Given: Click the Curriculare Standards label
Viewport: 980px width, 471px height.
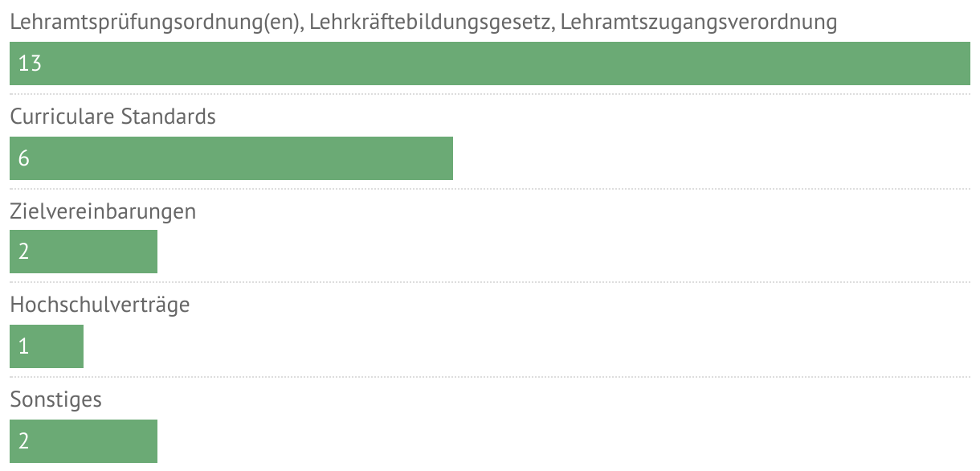Looking at the screenshot, I should coord(112,117).
